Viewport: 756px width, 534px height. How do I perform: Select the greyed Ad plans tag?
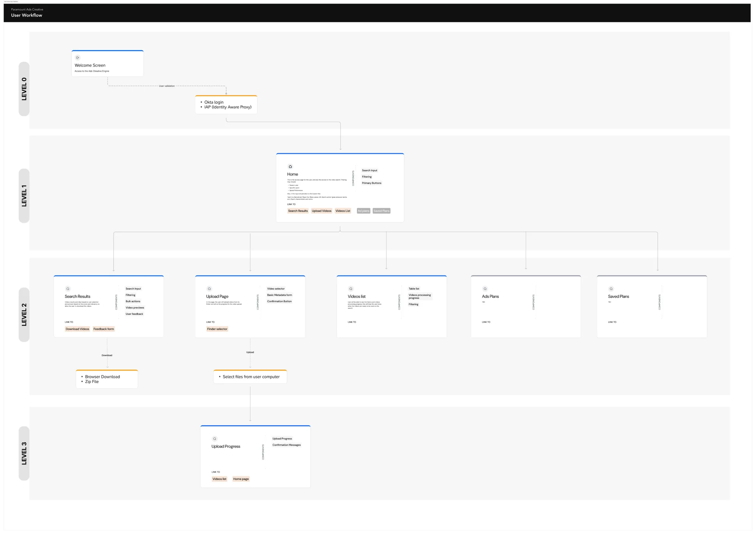pos(364,211)
